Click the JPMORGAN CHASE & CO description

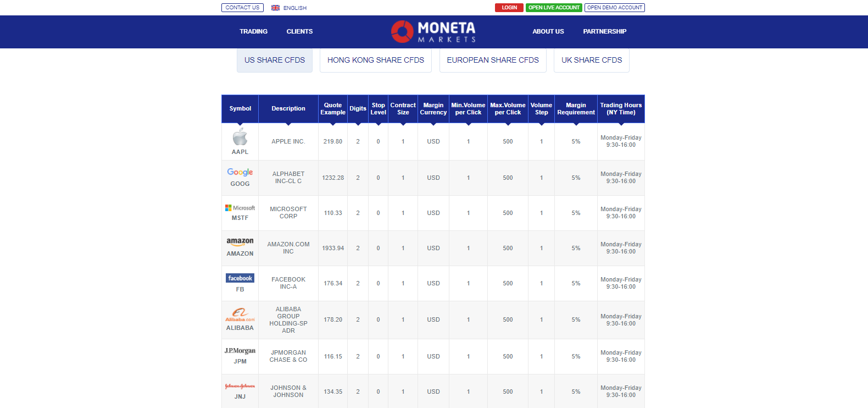click(288, 356)
